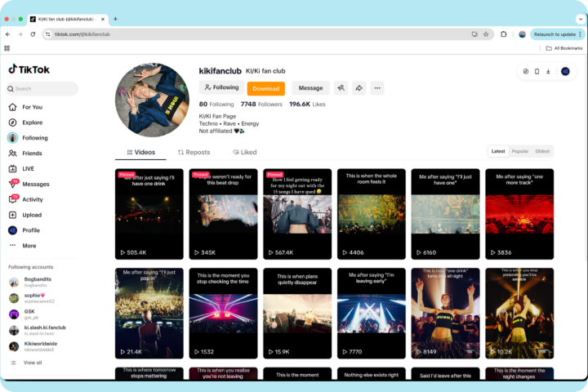Click the add-friend icon beside Message

[x=341, y=88]
